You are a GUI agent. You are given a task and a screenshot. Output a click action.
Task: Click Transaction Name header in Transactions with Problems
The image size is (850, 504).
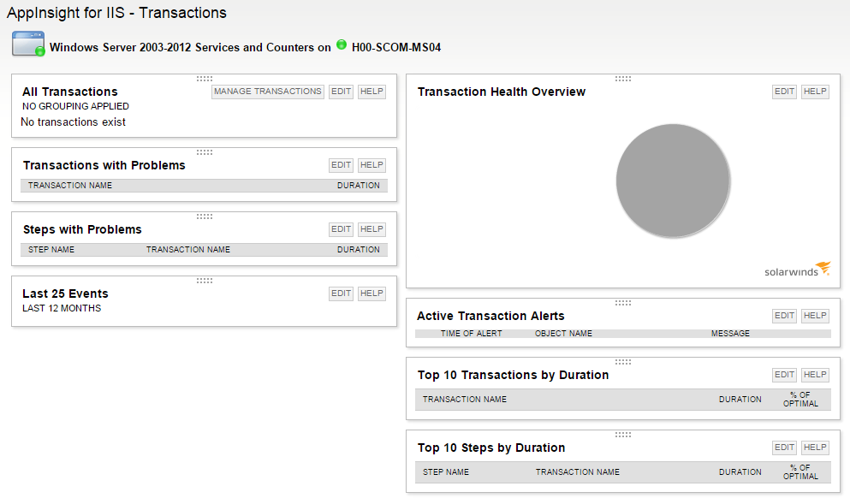pos(70,186)
